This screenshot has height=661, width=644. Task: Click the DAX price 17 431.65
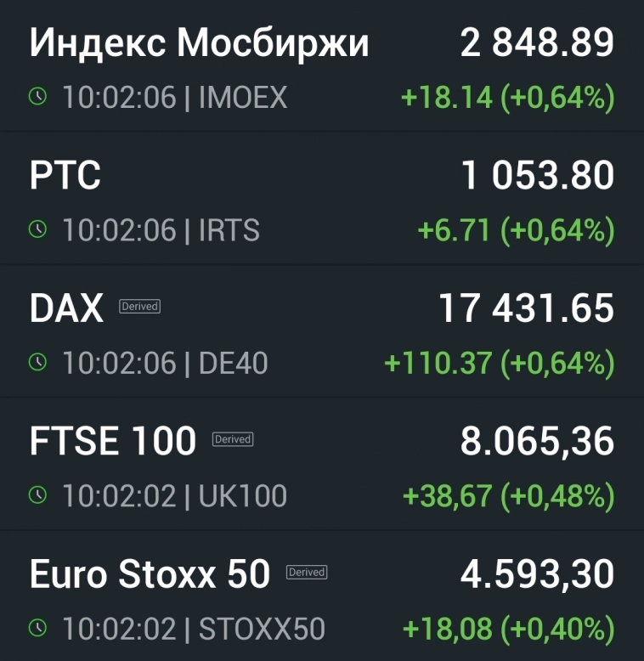click(526, 309)
